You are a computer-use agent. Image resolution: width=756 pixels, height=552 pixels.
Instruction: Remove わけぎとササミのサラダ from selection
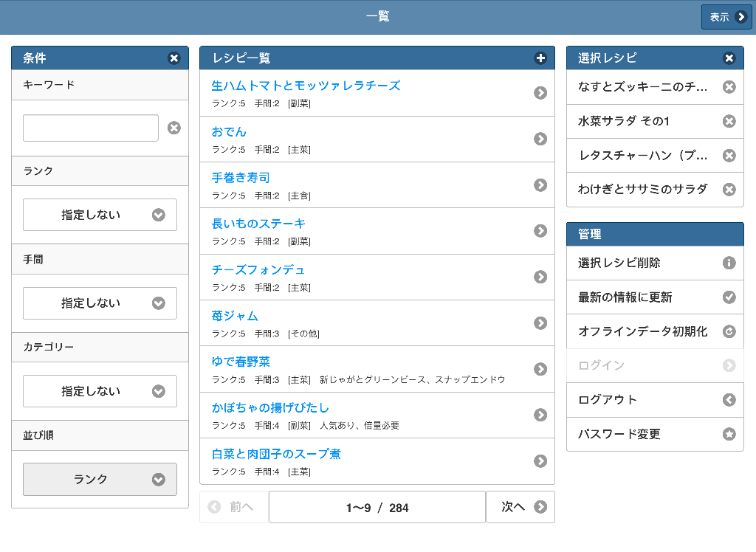click(729, 190)
